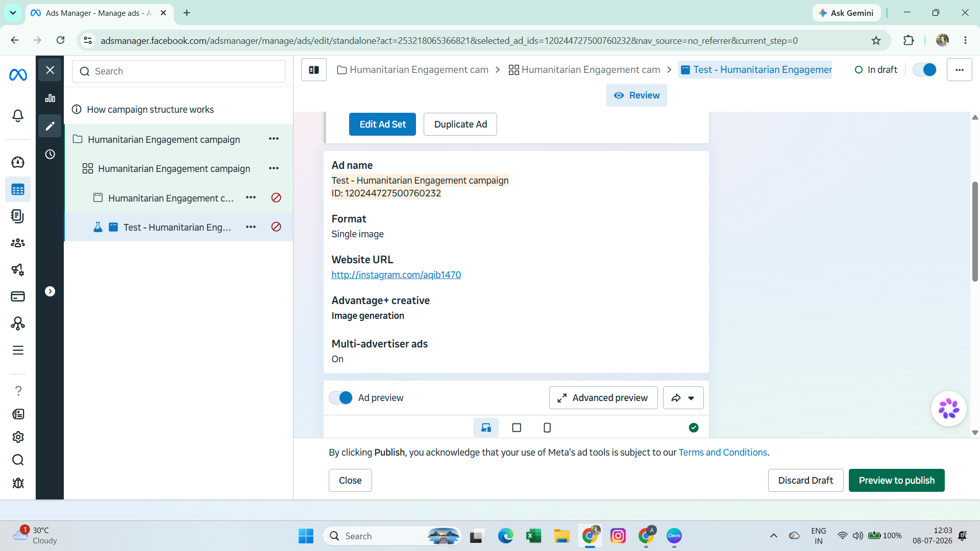Open the Help question mark icon
This screenshot has height=551, width=980.
pos(18,391)
